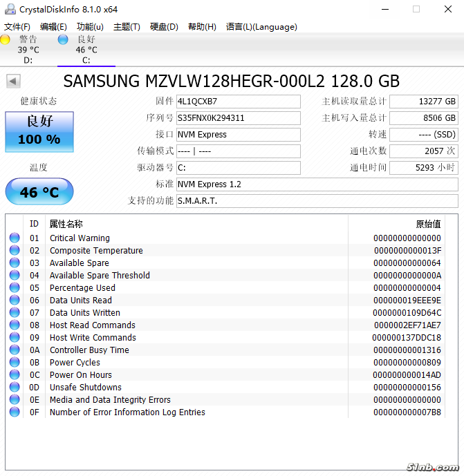Click status orb for Unsafe Shutdowns row

click(15, 388)
